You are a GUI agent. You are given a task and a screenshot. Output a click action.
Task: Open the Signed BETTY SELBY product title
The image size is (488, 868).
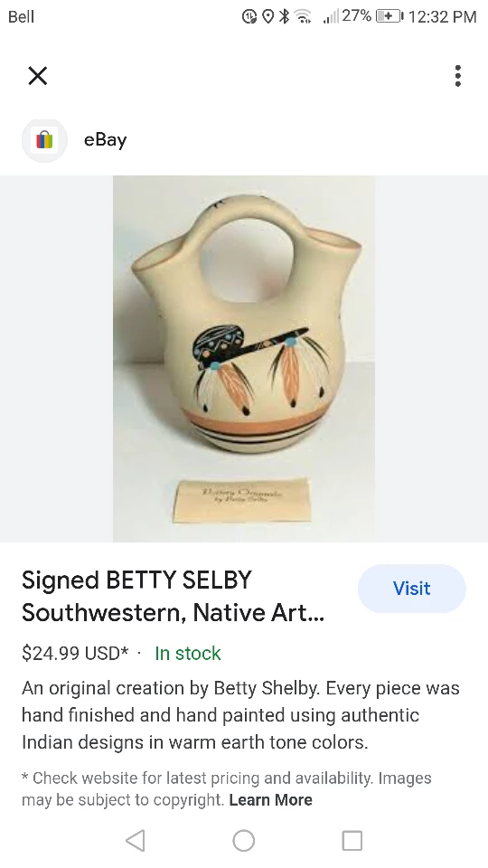(173, 596)
